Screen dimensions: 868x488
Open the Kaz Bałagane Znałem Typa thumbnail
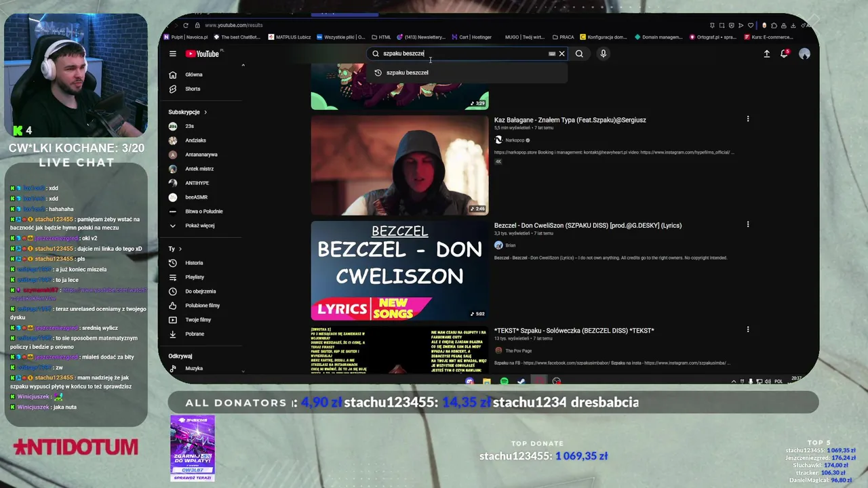[399, 165]
